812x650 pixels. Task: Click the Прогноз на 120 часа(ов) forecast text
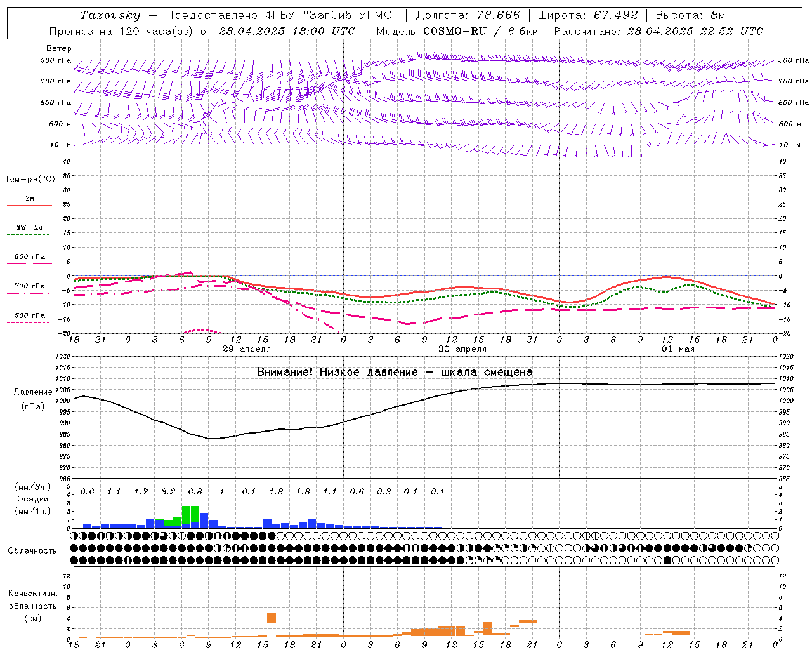coord(121,31)
